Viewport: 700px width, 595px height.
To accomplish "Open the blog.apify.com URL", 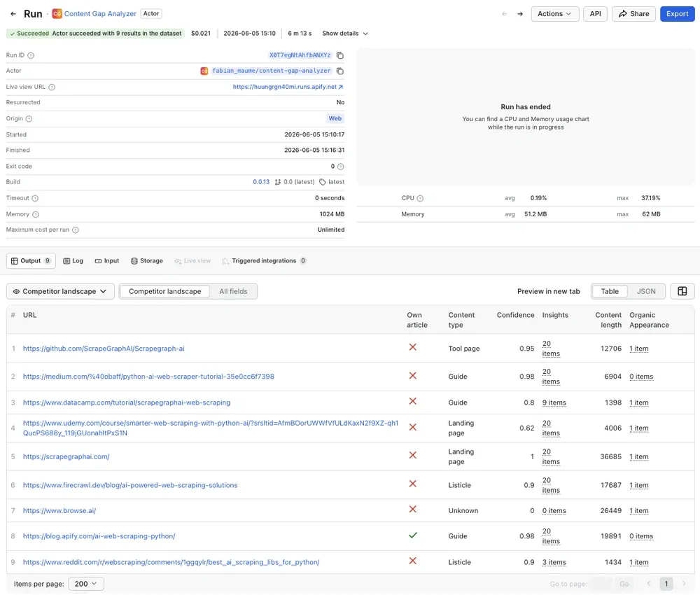I will coord(99,536).
